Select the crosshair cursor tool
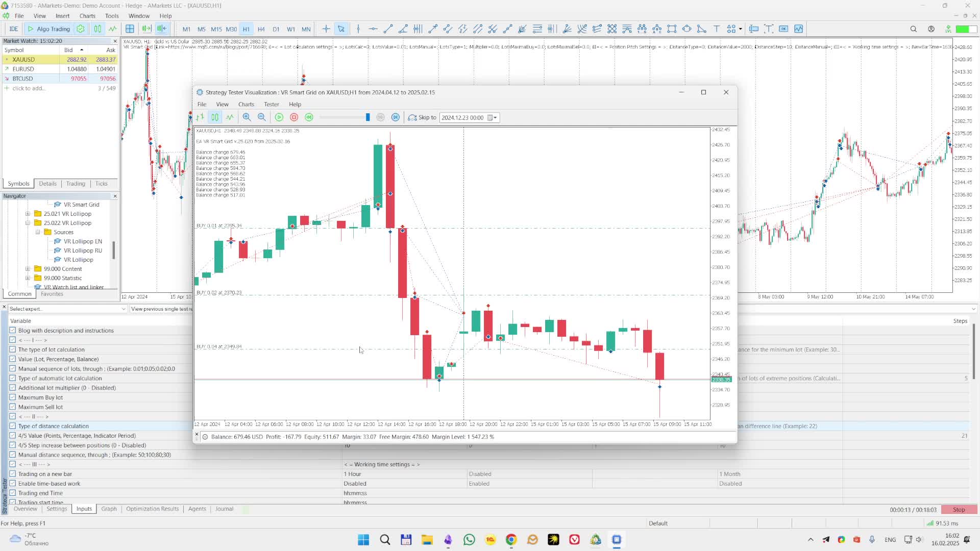The image size is (980, 551). click(x=326, y=29)
